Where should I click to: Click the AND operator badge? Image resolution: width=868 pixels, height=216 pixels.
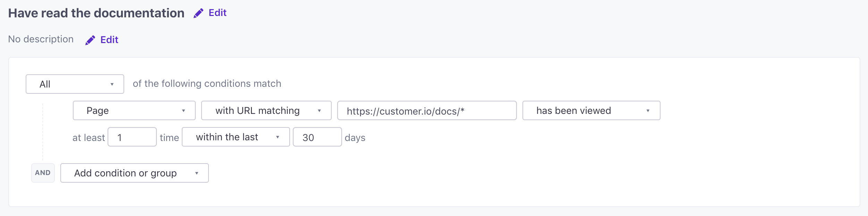coord(43,173)
